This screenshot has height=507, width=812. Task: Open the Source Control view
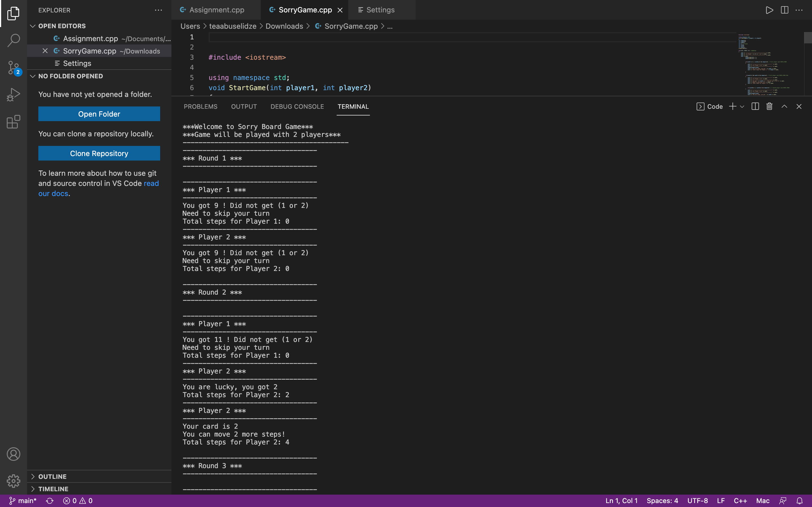(14, 67)
